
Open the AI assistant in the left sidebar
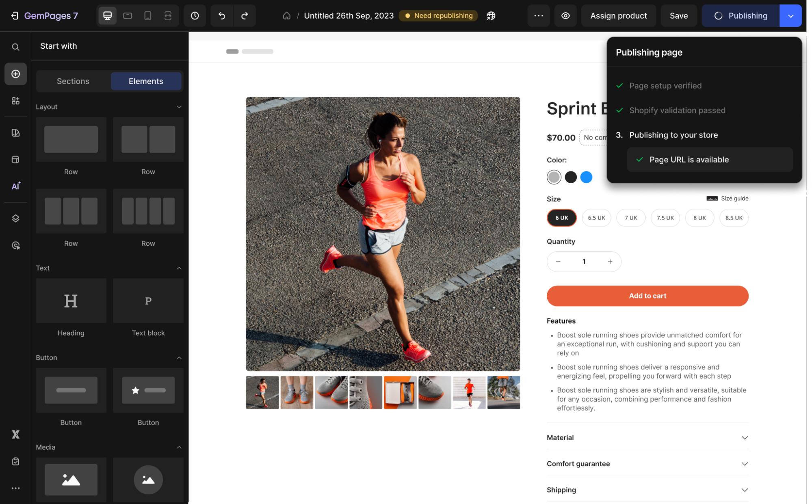[15, 186]
